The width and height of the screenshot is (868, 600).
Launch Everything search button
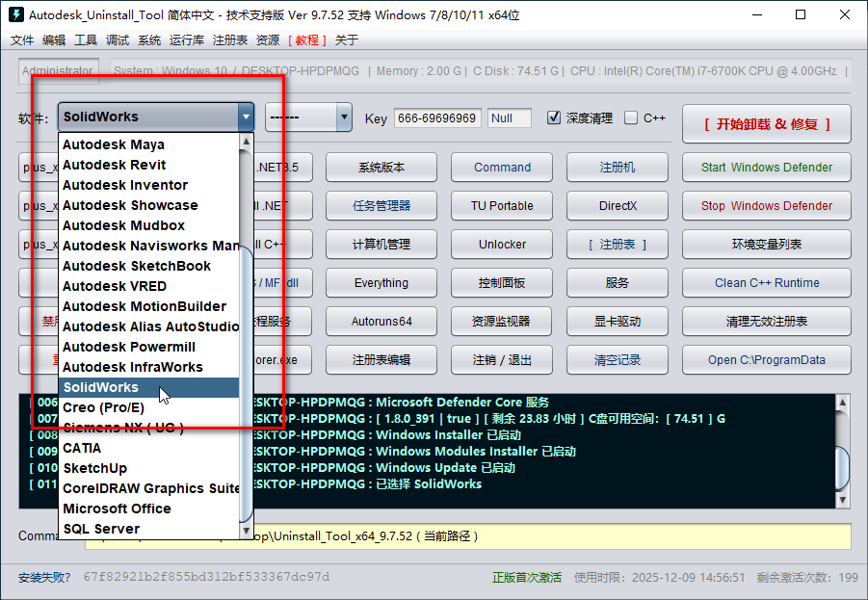[381, 283]
